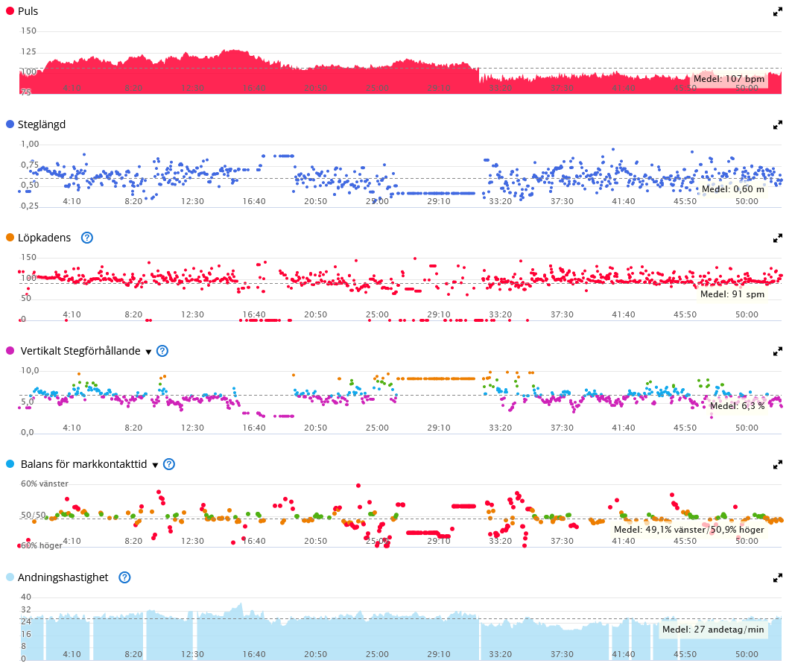Viewport: 792px width, 672px height.
Task: Expand the Andningshastighet chart to fullscreen
Action: [777, 577]
